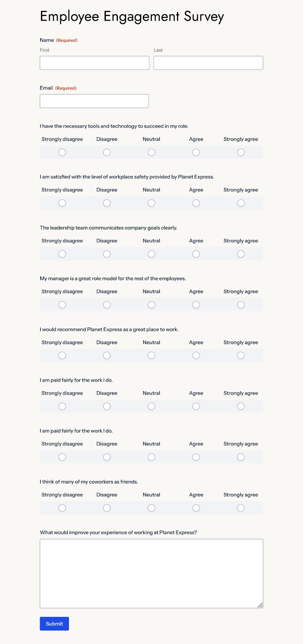Screen dimensions: 303x644
Task: Pick Strongly disagree for workplace safety question
Action: [62, 203]
